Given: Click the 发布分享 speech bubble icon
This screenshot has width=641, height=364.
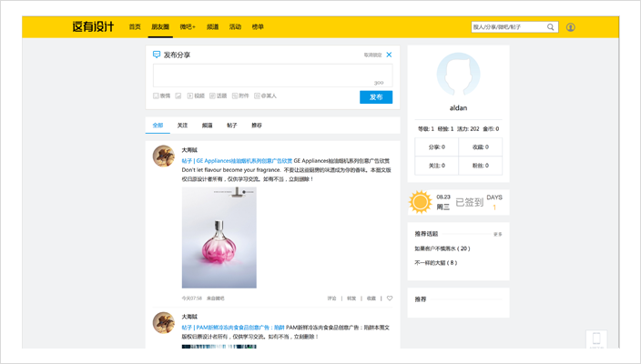Looking at the screenshot, I should pyautogui.click(x=157, y=55).
